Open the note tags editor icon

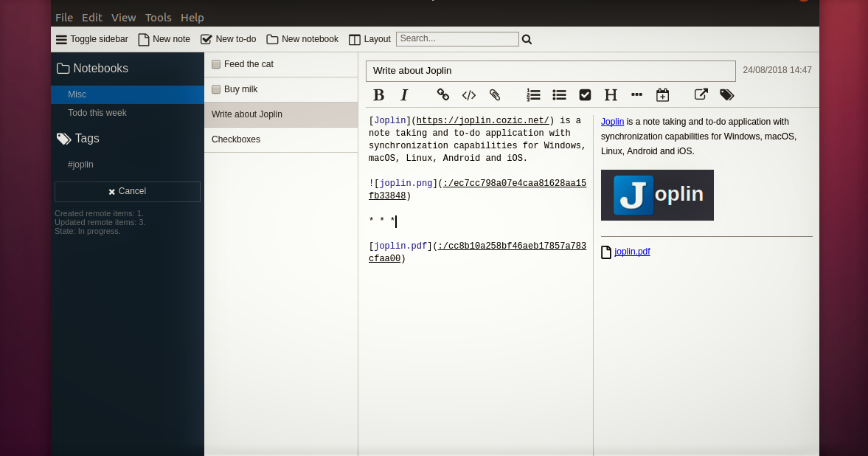click(x=726, y=94)
